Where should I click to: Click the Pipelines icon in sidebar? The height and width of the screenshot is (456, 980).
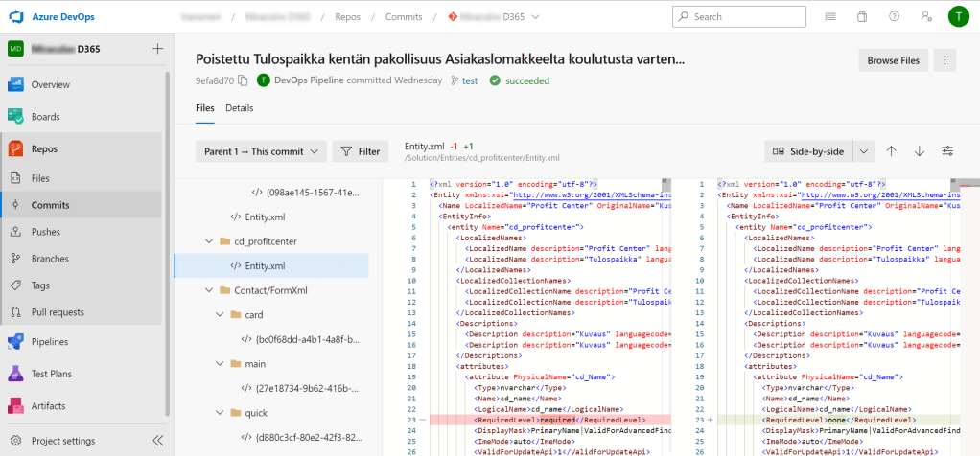(x=15, y=341)
